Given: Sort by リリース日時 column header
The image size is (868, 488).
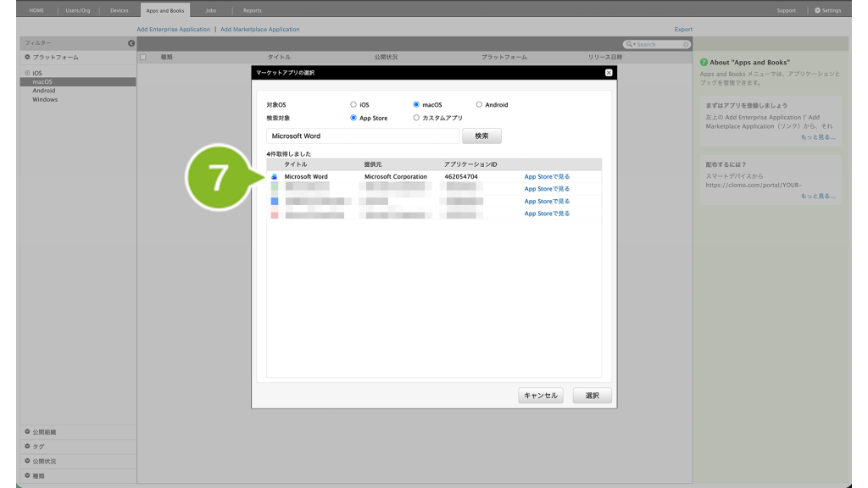Looking at the screenshot, I should click(x=605, y=57).
